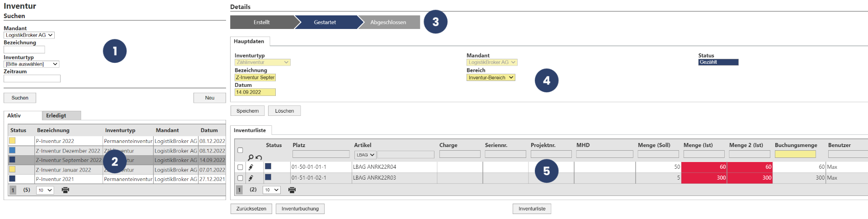Image resolution: width=868 pixels, height=219 pixels.
Task: Open the LBAG dropdown in Artikel filter
Action: [365, 155]
